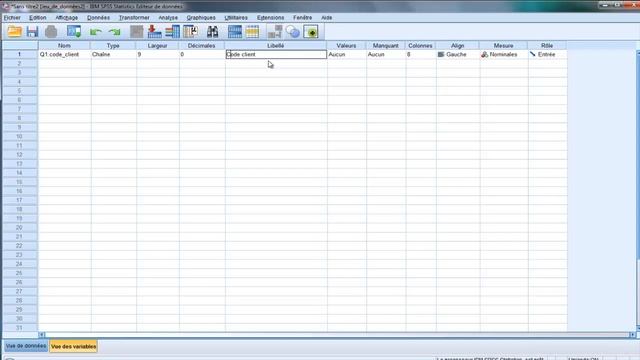This screenshot has height=360, width=640.
Task: Open the Edition menu
Action: click(38, 18)
